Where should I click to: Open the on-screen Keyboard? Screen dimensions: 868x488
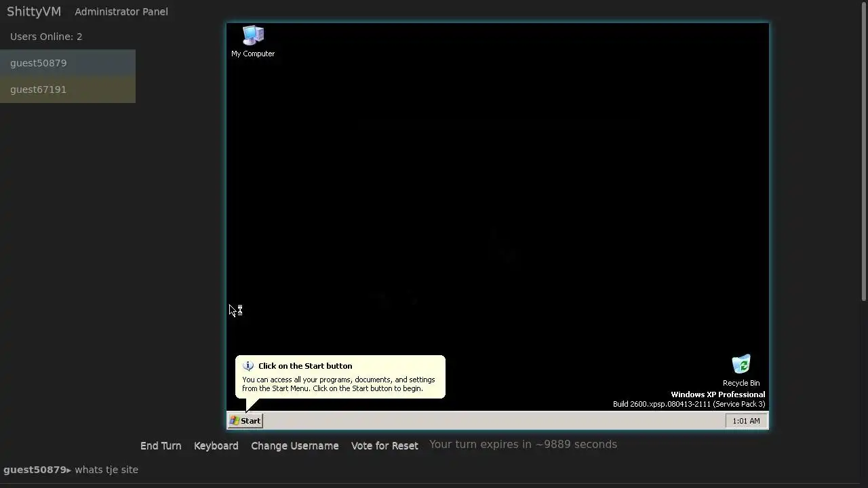216,446
